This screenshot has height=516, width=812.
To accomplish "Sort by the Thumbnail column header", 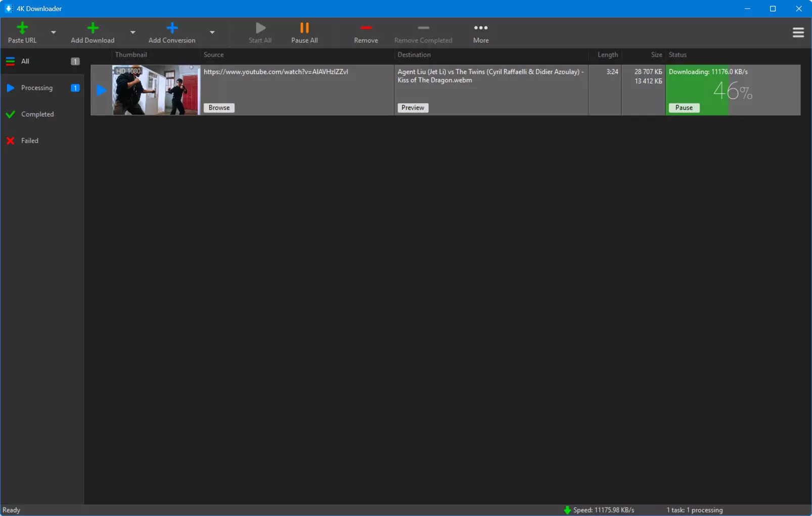I will pyautogui.click(x=131, y=55).
